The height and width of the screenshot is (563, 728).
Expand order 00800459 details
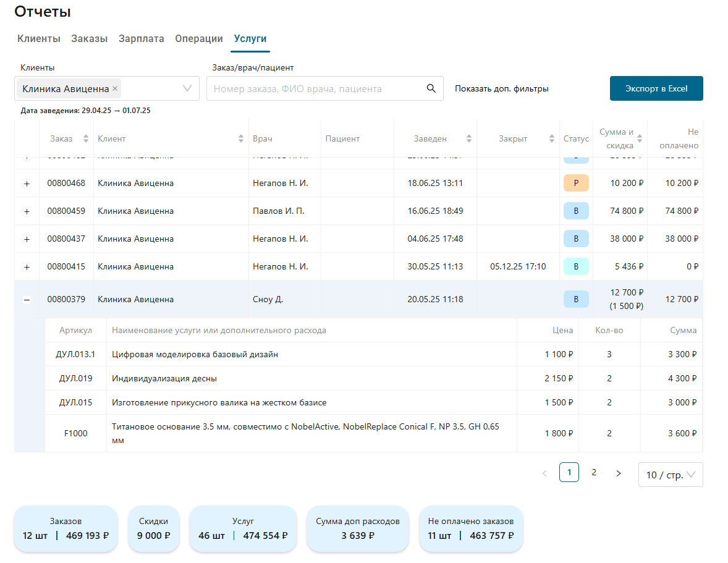pos(27,211)
